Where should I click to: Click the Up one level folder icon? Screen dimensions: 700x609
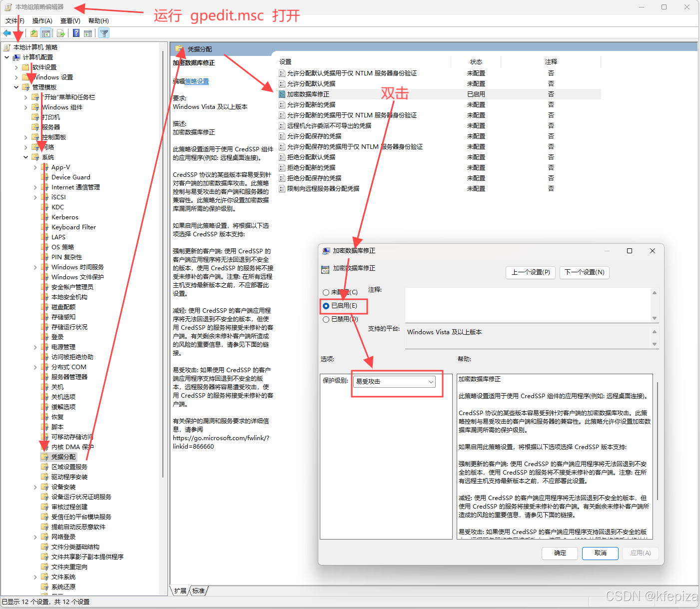[34, 33]
